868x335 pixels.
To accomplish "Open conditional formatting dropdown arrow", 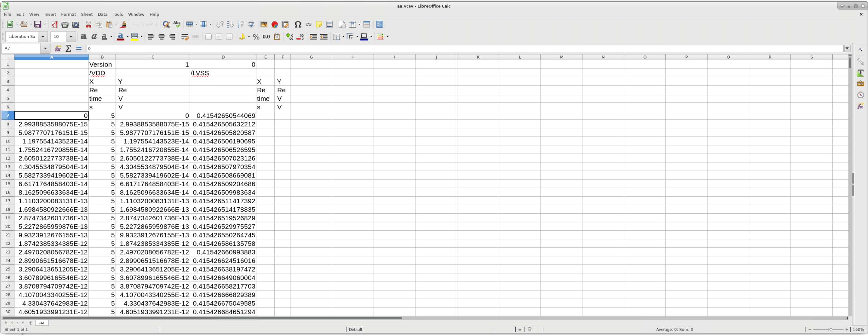I will (387, 37).
